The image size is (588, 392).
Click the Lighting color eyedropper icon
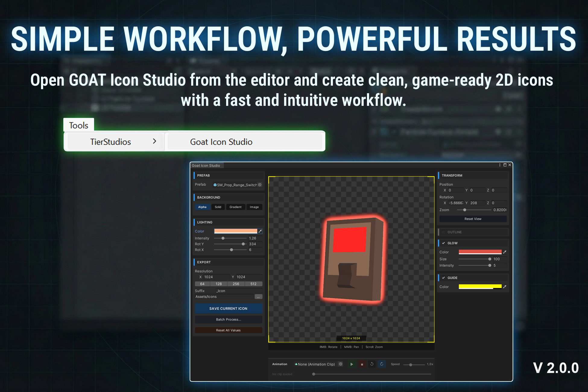tap(260, 231)
